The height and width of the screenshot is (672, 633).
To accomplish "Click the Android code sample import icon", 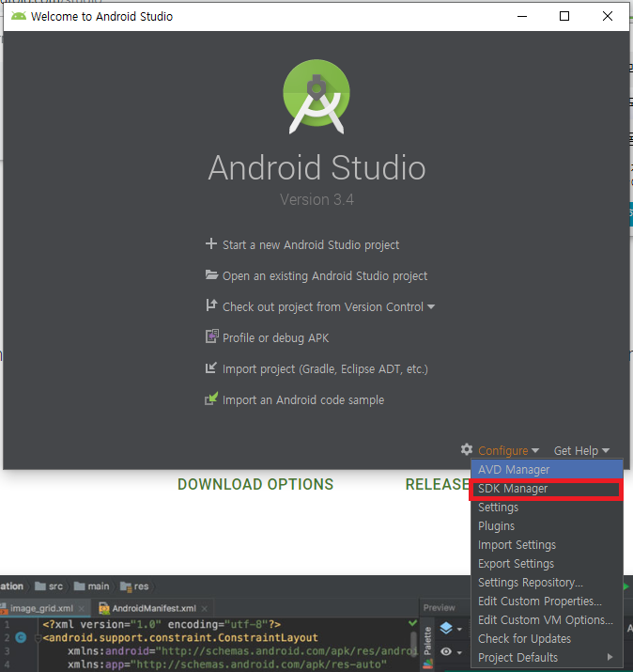I will point(211,399).
